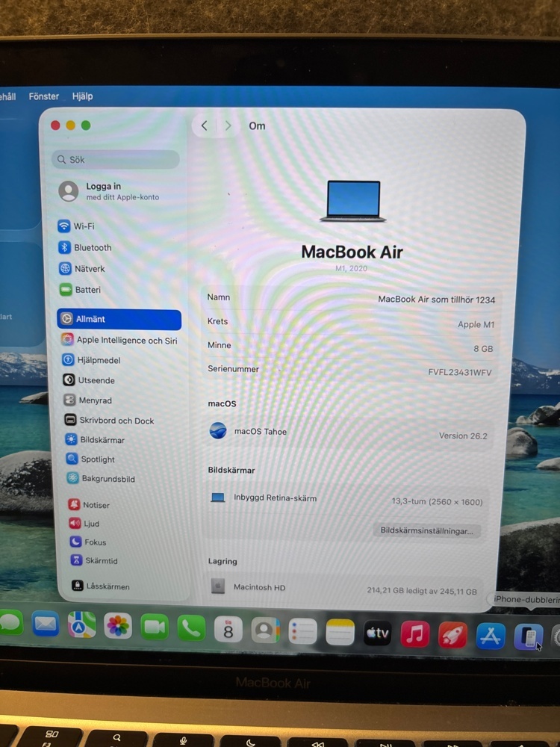Image resolution: width=560 pixels, height=747 pixels.
Task: Open Låsskärmen settings
Action: (x=101, y=586)
